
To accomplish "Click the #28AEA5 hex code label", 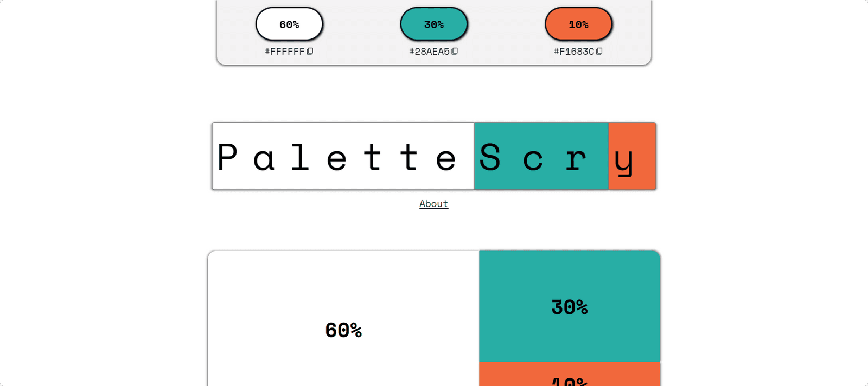I will coord(429,52).
